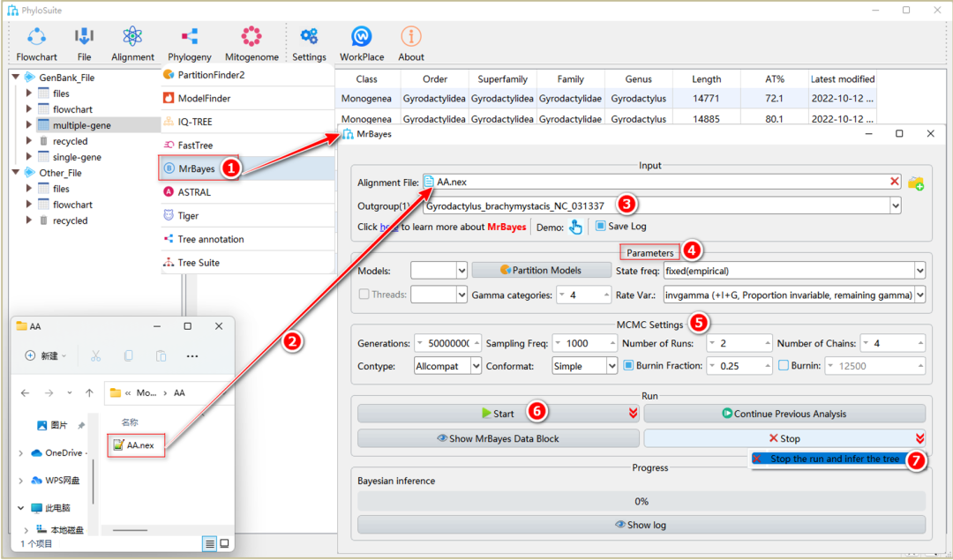Image resolution: width=953 pixels, height=560 pixels.
Task: Click the add alignment file folder icon
Action: point(916,183)
